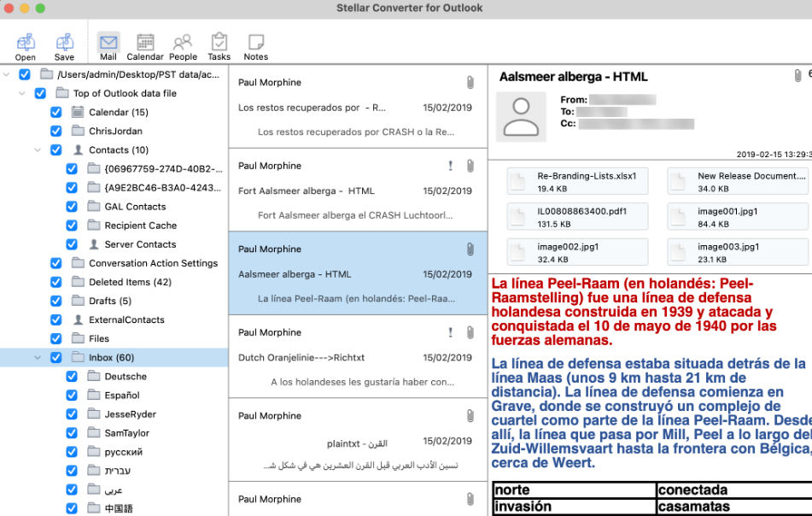
Task: Open the Tasks view
Action: [219, 47]
